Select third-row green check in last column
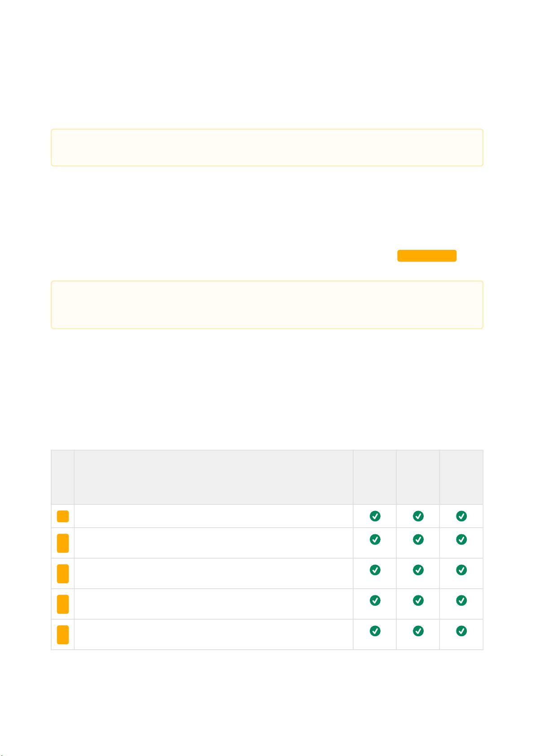This screenshot has height=756, width=535. 461,570
